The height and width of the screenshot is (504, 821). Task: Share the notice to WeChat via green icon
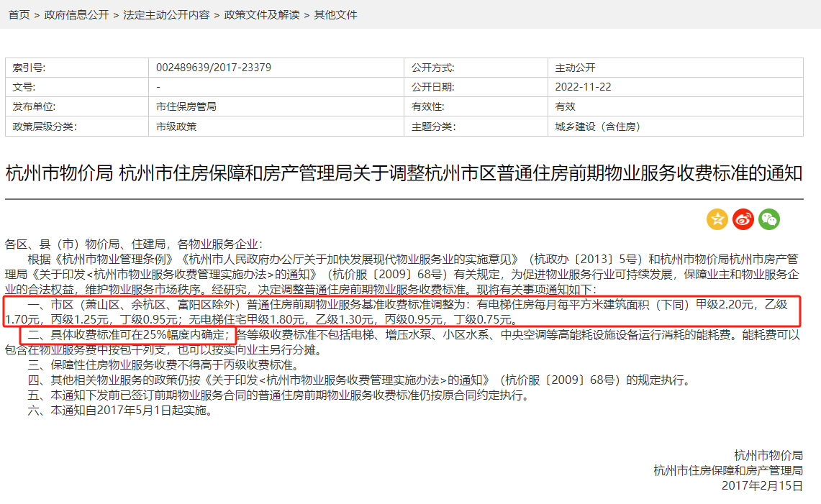click(769, 219)
